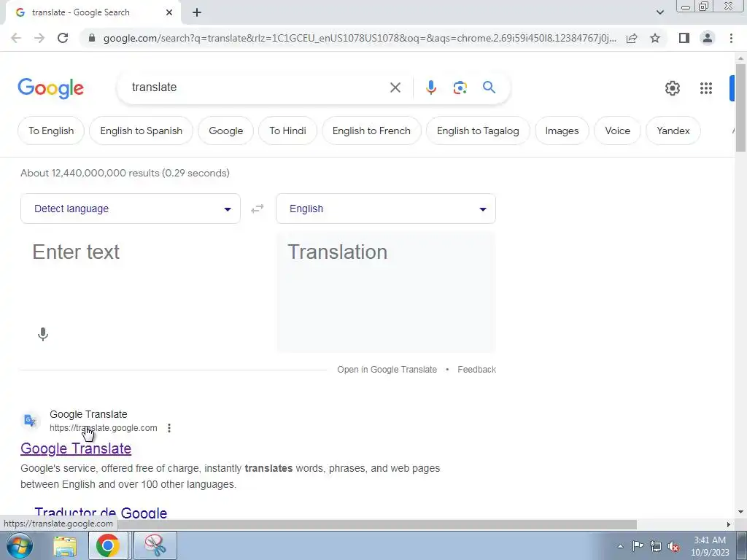Image resolution: width=747 pixels, height=560 pixels.
Task: Bookmark this page with the star icon
Action: (x=655, y=38)
